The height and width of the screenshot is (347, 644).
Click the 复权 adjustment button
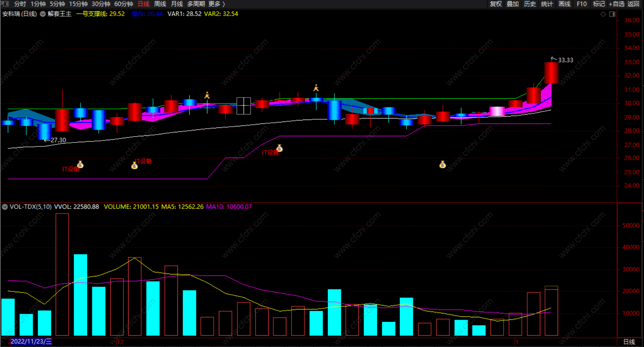point(496,4)
